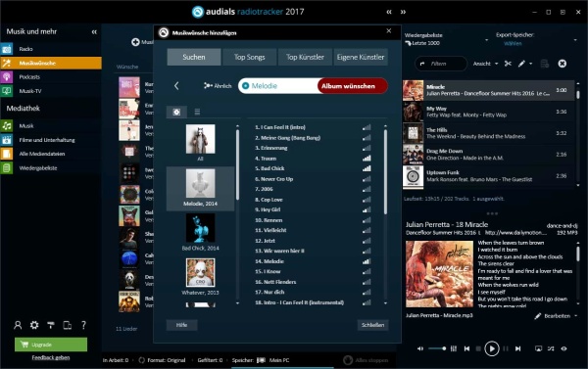Viewport: 588px width, 369px height.
Task: Open the Bearbeiten dropdown menu
Action: [557, 316]
